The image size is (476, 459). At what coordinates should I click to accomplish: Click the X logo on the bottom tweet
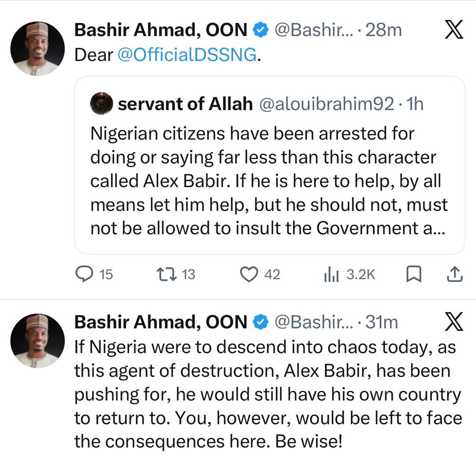[x=454, y=322]
